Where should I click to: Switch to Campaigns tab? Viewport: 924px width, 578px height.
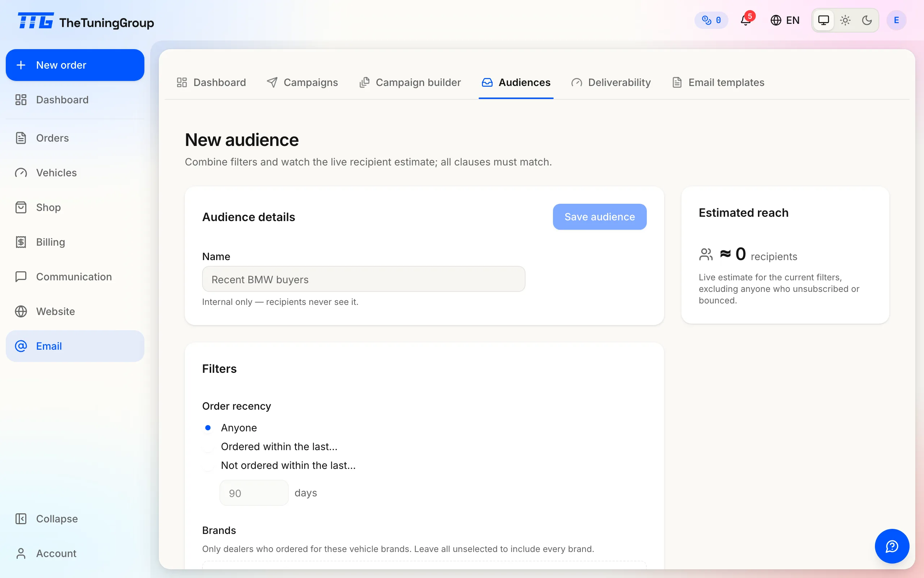coord(302,83)
